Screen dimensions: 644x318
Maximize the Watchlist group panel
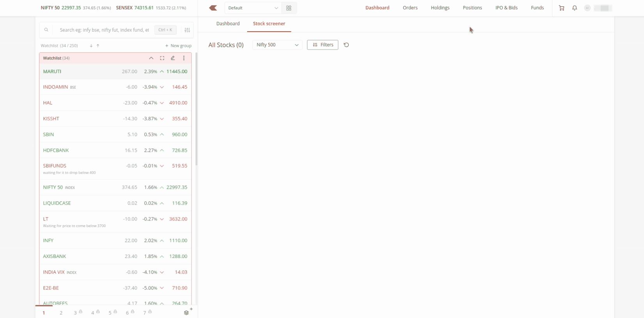point(162,58)
